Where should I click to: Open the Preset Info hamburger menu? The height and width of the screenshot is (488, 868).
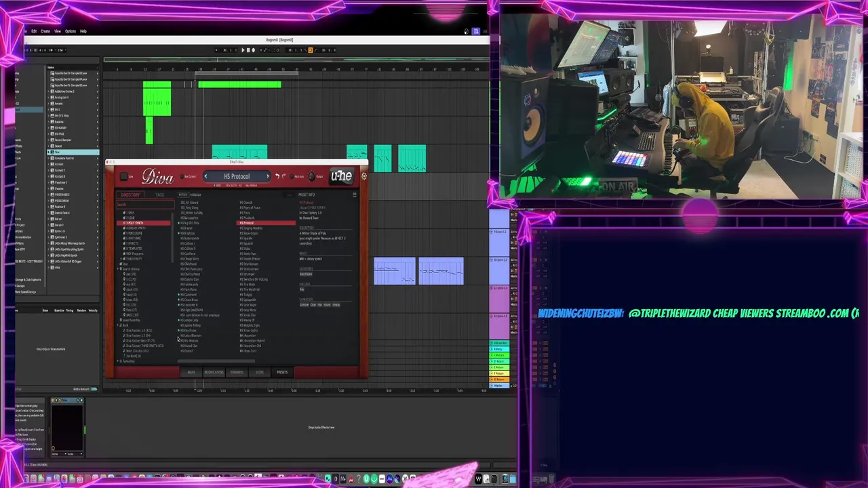(x=355, y=195)
